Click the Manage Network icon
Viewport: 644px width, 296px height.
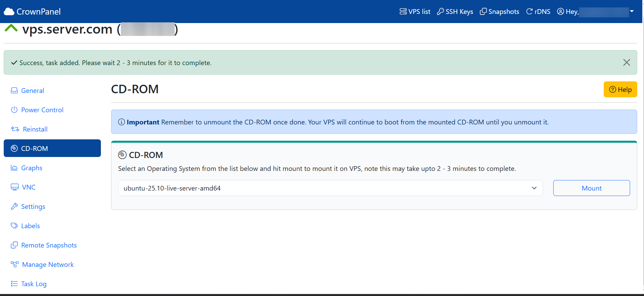coord(15,264)
